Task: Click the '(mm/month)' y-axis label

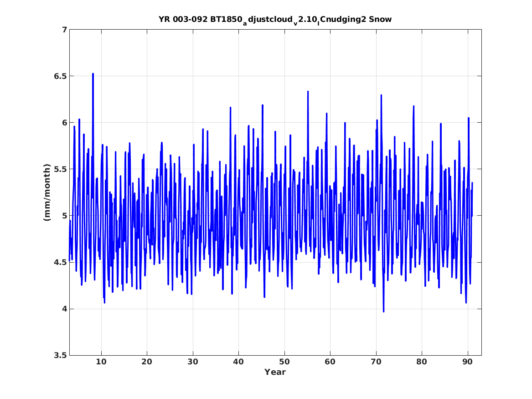Action: pos(47,192)
